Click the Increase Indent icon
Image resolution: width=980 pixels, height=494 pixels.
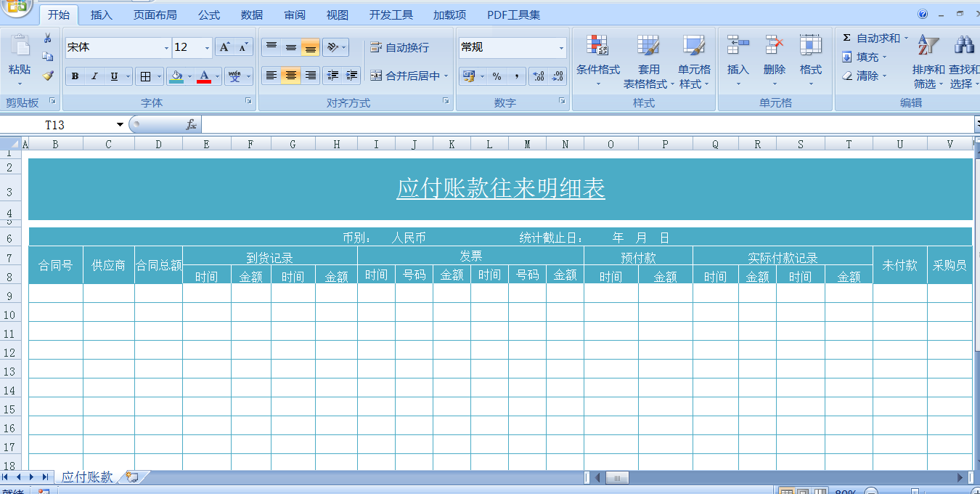pyautogui.click(x=352, y=76)
